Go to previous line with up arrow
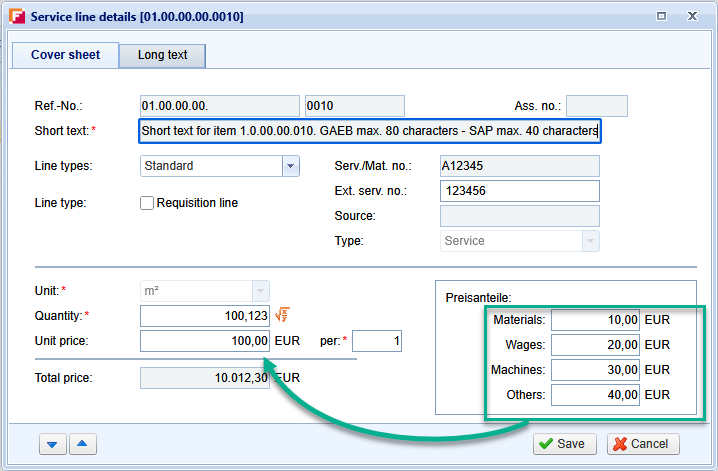Screen dimensions: 718x471 point(83,443)
